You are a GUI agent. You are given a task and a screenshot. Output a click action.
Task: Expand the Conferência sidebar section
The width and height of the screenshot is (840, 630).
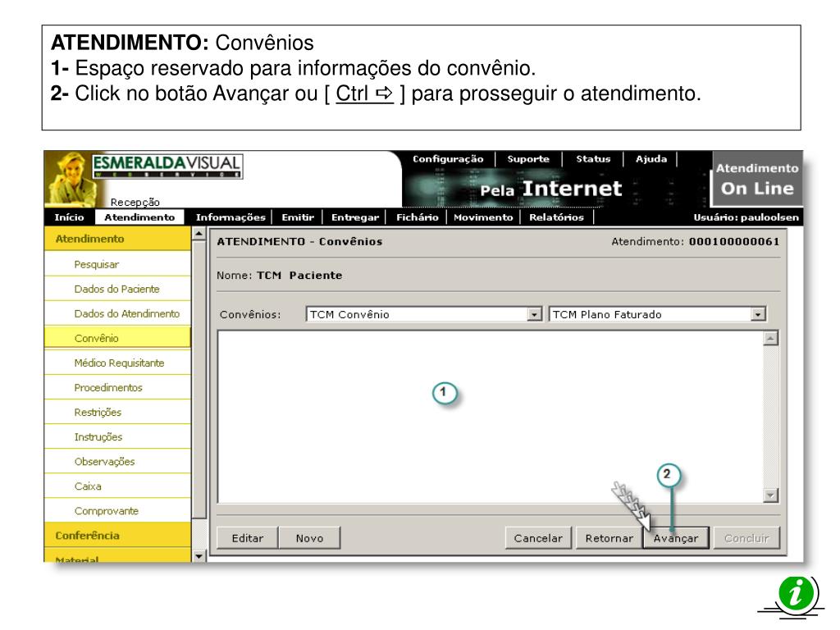click(x=117, y=535)
